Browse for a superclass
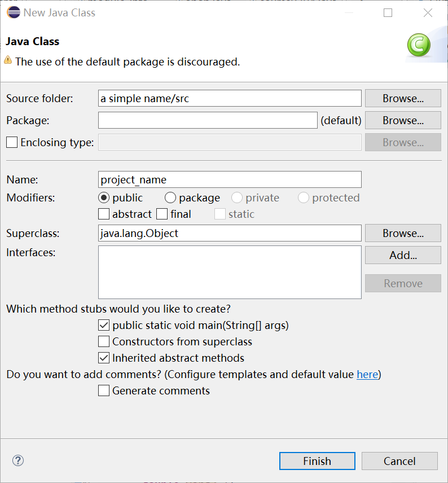The image size is (448, 483). click(x=403, y=233)
